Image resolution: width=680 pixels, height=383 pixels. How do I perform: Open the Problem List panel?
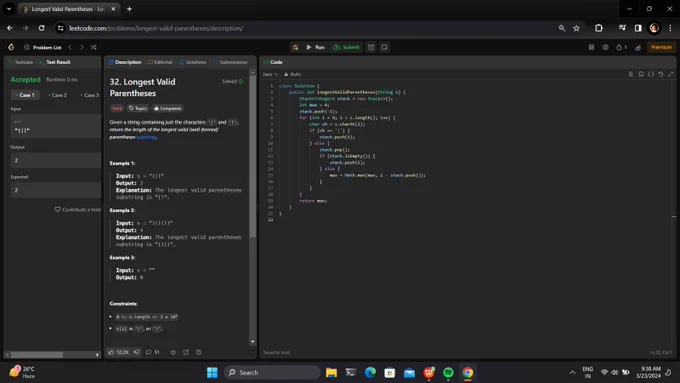[x=43, y=47]
